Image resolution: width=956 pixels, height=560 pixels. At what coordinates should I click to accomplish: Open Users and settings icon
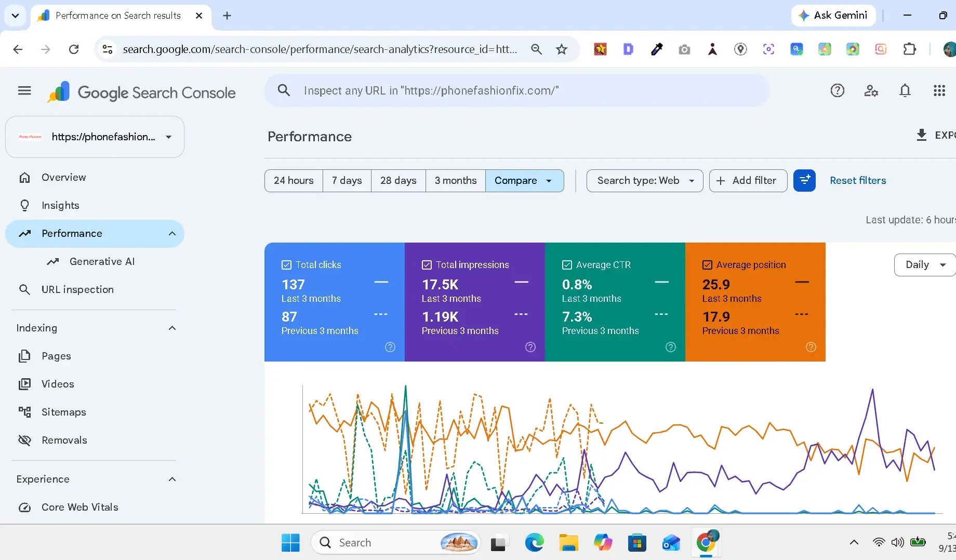[871, 91]
